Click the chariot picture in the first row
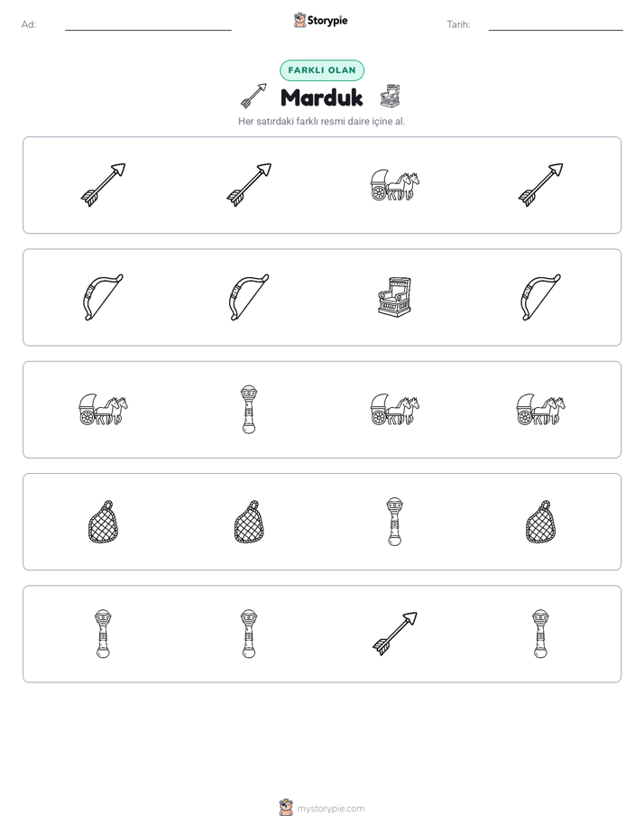 pos(395,185)
